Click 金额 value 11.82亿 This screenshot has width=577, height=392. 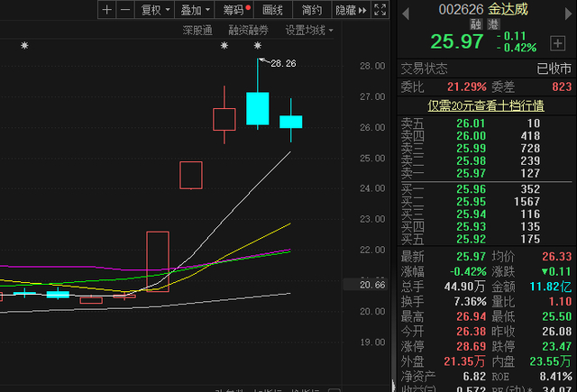(x=551, y=287)
